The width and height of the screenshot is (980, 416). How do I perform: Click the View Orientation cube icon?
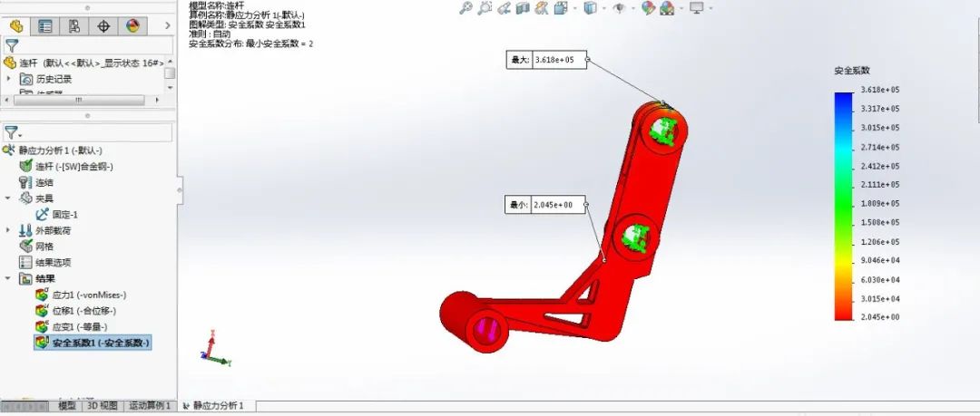561,8
